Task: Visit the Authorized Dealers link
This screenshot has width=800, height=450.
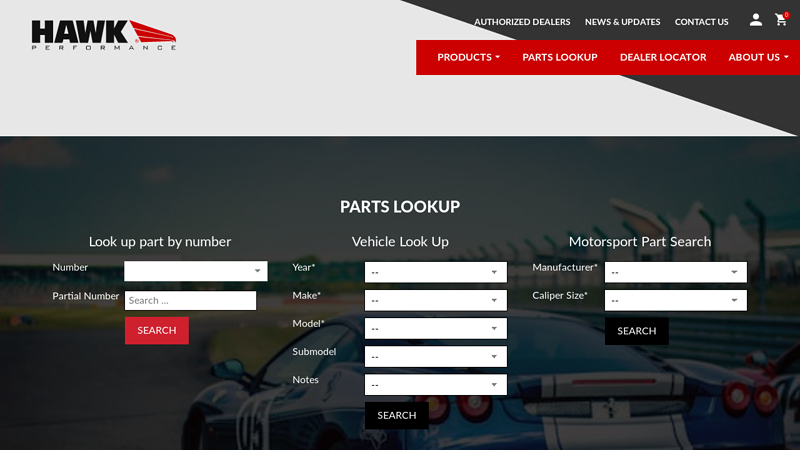Action: coord(522,22)
